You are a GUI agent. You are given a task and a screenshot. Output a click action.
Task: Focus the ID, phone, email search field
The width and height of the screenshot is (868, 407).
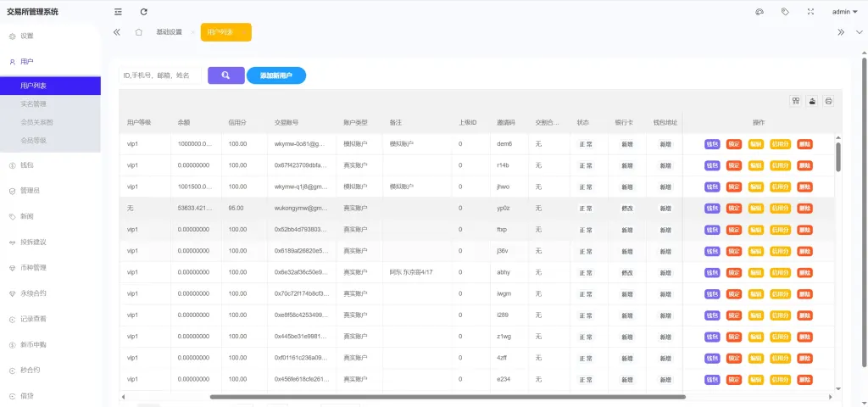pyautogui.click(x=160, y=75)
